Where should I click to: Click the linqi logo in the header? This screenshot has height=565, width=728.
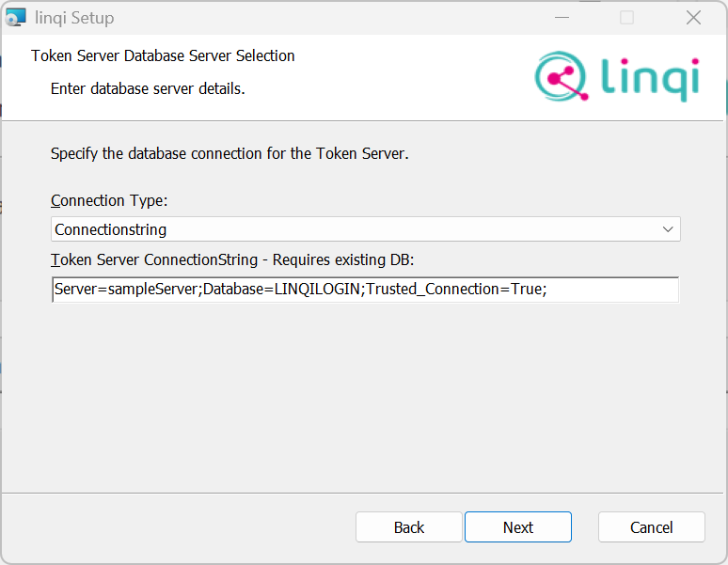pyautogui.click(x=617, y=76)
